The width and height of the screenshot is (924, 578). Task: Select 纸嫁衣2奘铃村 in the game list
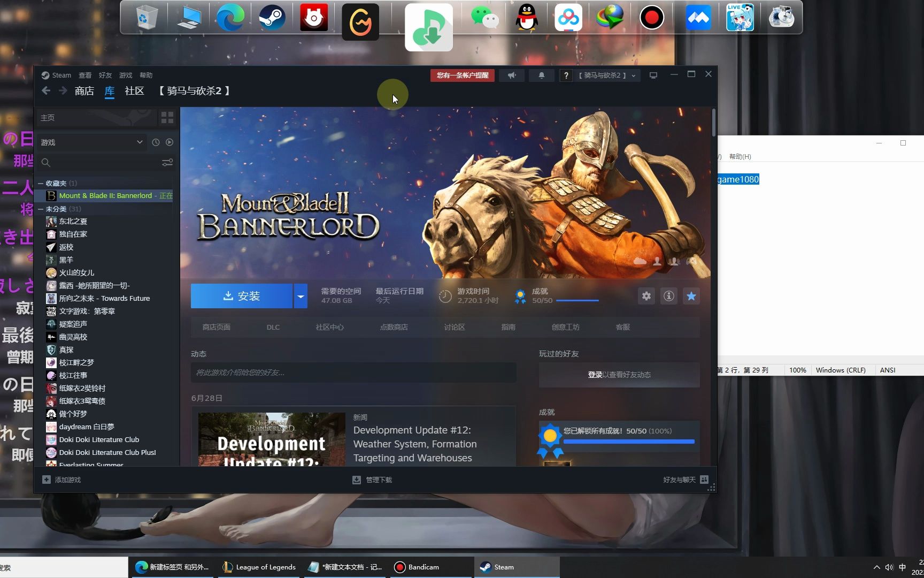[x=82, y=389]
